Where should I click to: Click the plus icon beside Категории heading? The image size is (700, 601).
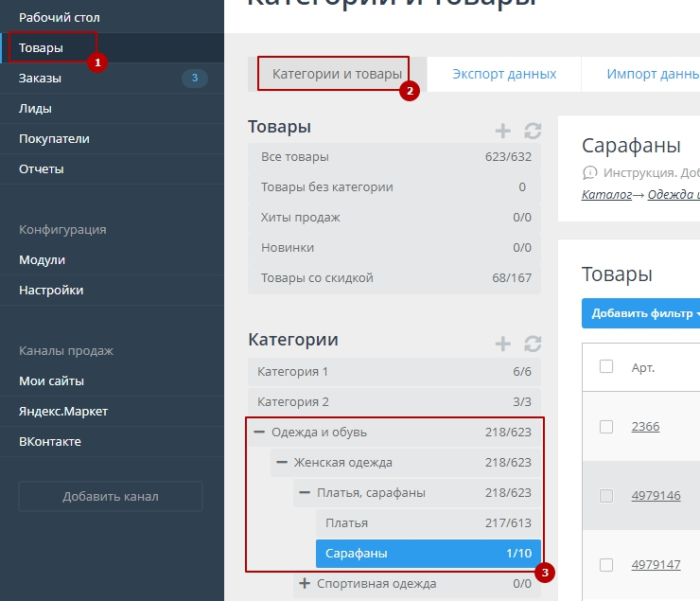(x=503, y=344)
